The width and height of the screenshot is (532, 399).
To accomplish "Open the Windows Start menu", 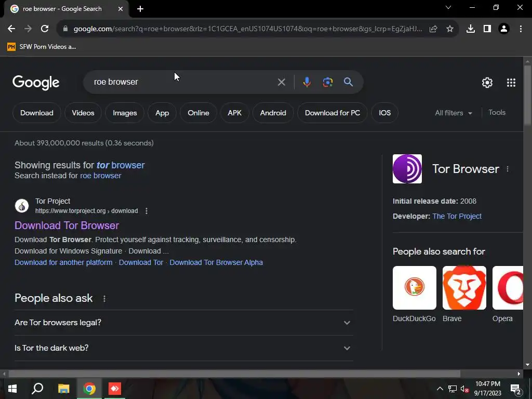I will click(12, 389).
